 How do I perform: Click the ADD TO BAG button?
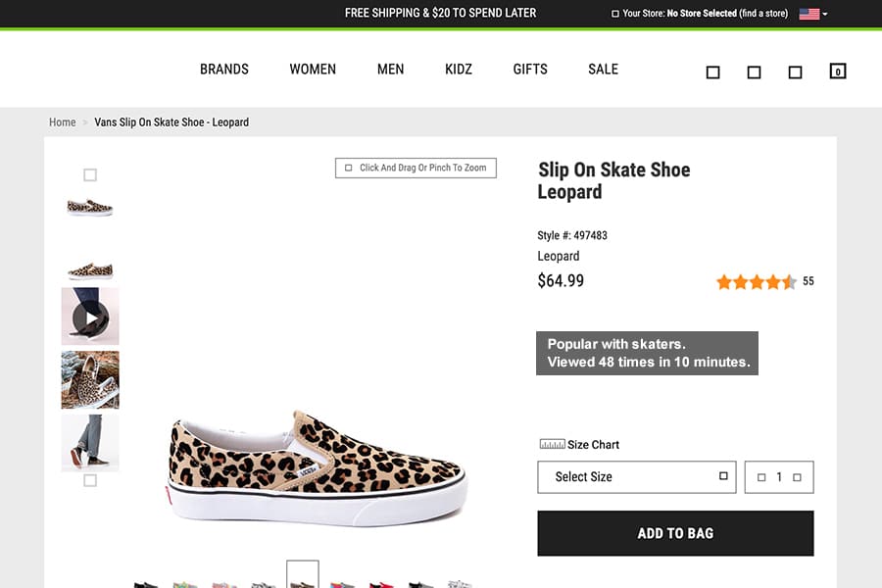pos(675,533)
